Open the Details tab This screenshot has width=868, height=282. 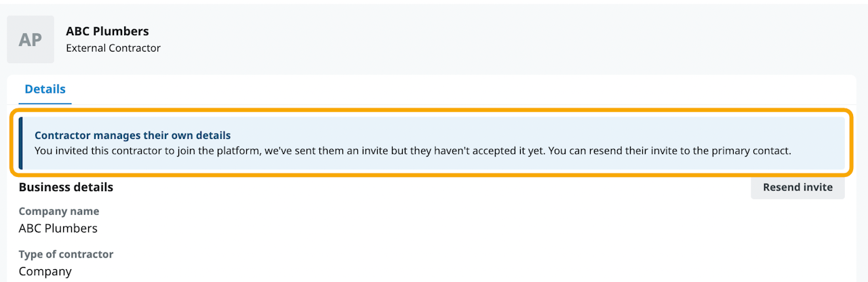pyautogui.click(x=45, y=89)
